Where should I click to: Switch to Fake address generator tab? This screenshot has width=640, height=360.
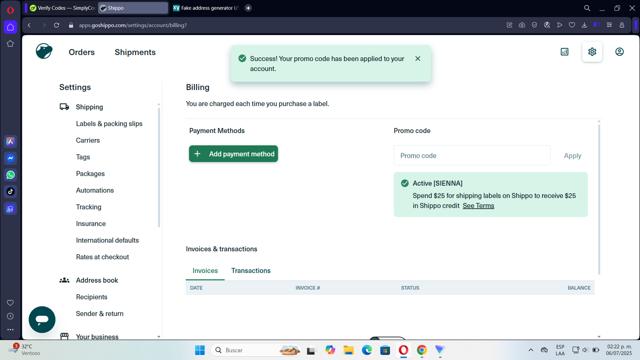(x=206, y=8)
